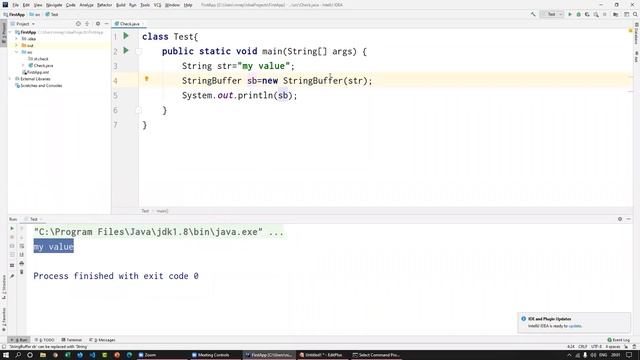640x360 pixels.
Task: Click the editor error stripe scrollbar
Action: tap(631, 118)
